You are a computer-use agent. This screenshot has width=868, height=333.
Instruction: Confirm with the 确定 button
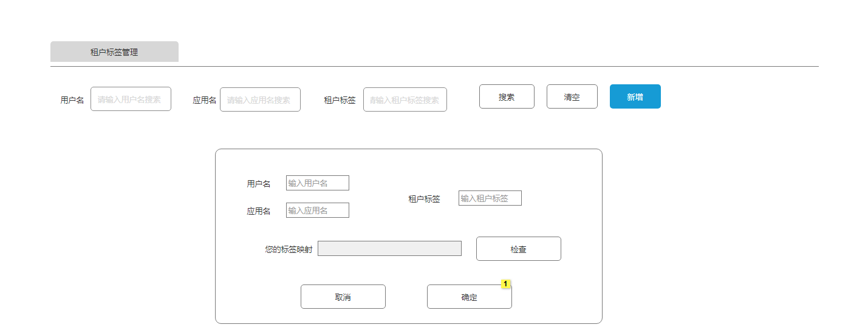coord(470,297)
